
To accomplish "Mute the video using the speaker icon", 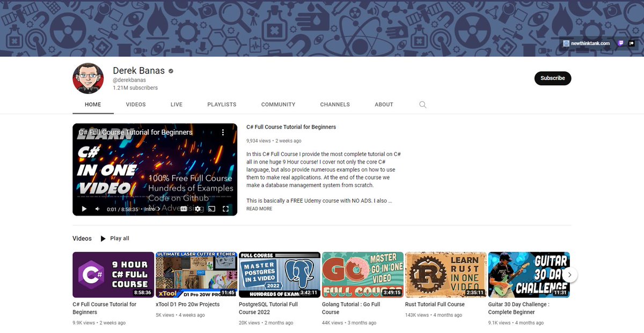I will pos(98,209).
